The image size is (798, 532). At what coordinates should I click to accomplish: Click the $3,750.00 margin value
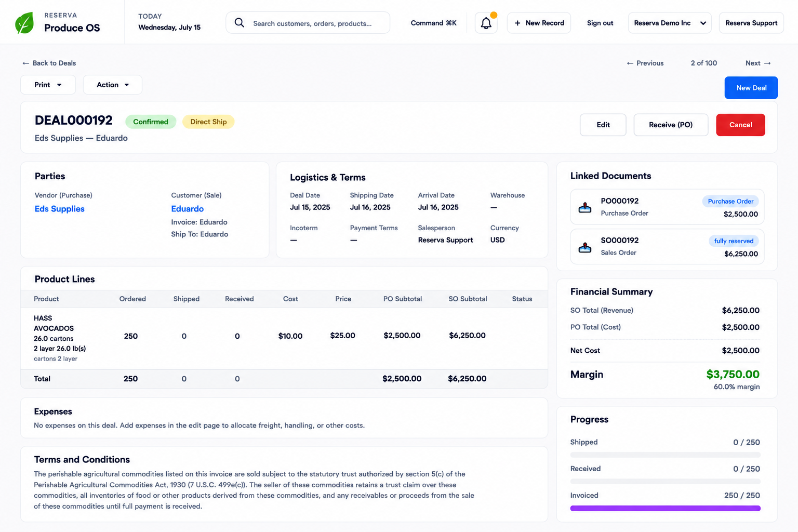[x=733, y=374]
